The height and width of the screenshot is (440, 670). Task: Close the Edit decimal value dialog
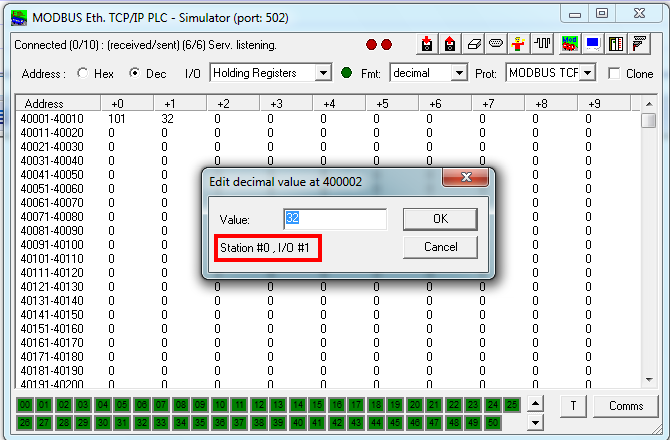[466, 177]
